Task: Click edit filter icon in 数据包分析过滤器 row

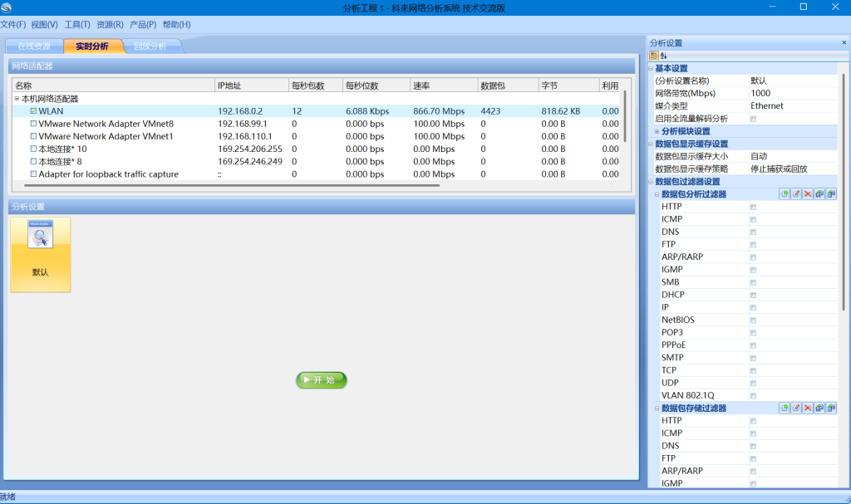Action: [x=796, y=194]
